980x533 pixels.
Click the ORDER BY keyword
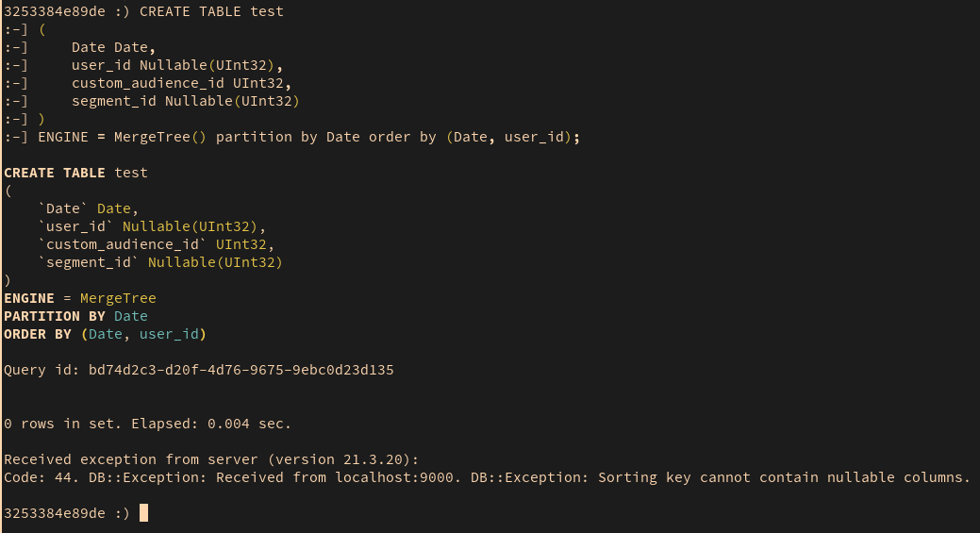point(38,335)
